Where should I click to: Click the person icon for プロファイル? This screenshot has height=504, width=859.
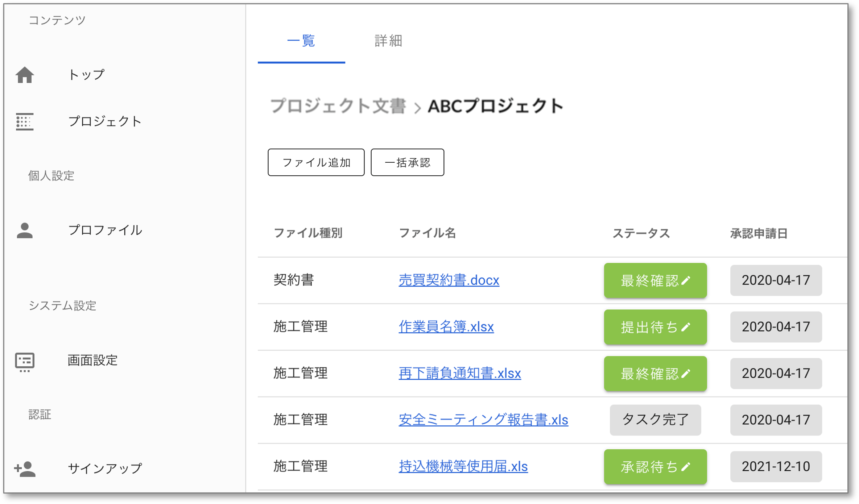[25, 230]
